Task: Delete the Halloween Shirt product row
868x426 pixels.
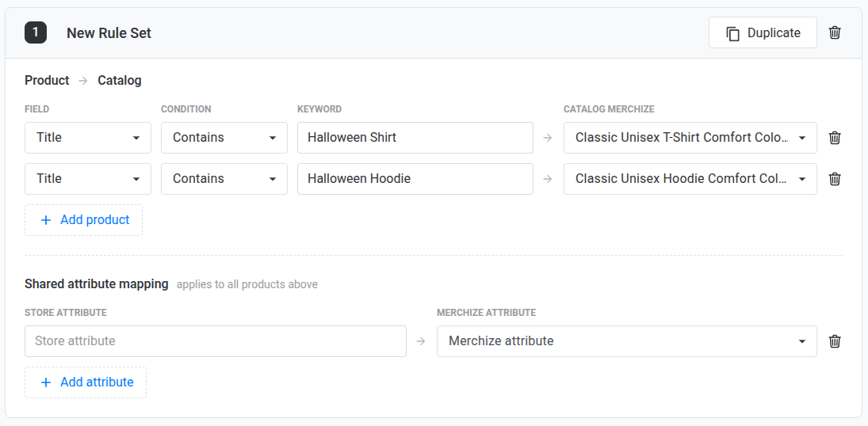Action: click(x=835, y=138)
